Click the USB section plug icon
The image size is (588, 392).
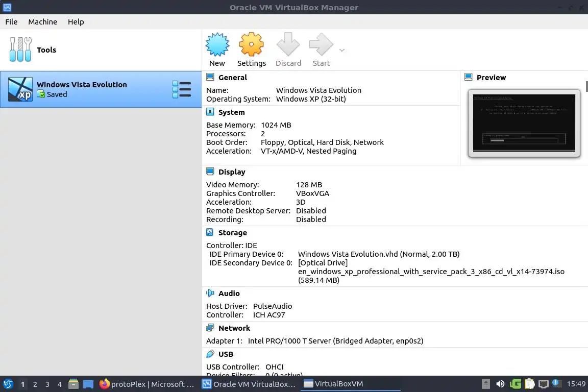(x=210, y=354)
